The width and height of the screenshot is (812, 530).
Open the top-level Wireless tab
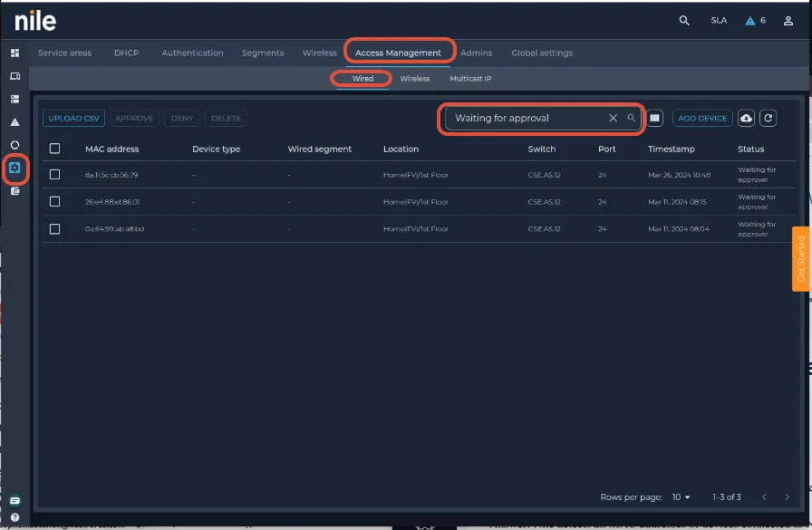tap(320, 53)
